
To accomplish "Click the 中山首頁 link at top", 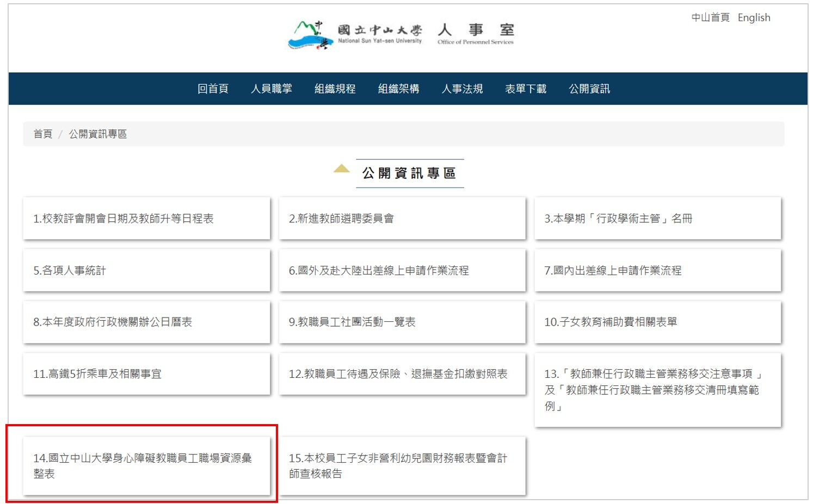I will tap(710, 17).
